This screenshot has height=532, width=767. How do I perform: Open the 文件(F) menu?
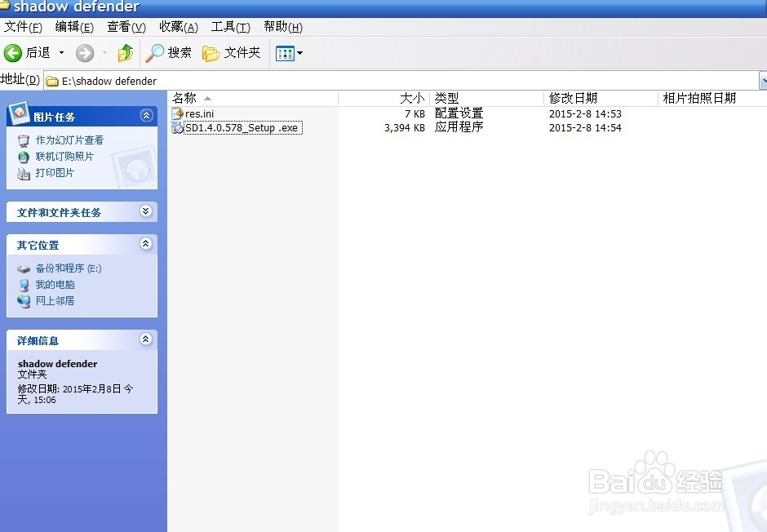23,27
